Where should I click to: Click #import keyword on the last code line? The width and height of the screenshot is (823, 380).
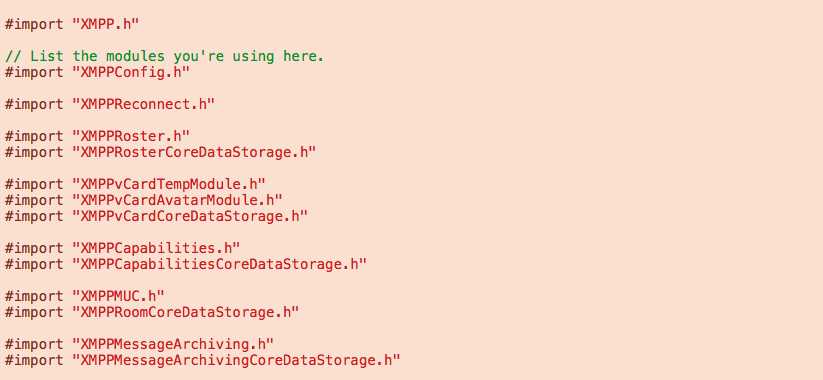34,360
